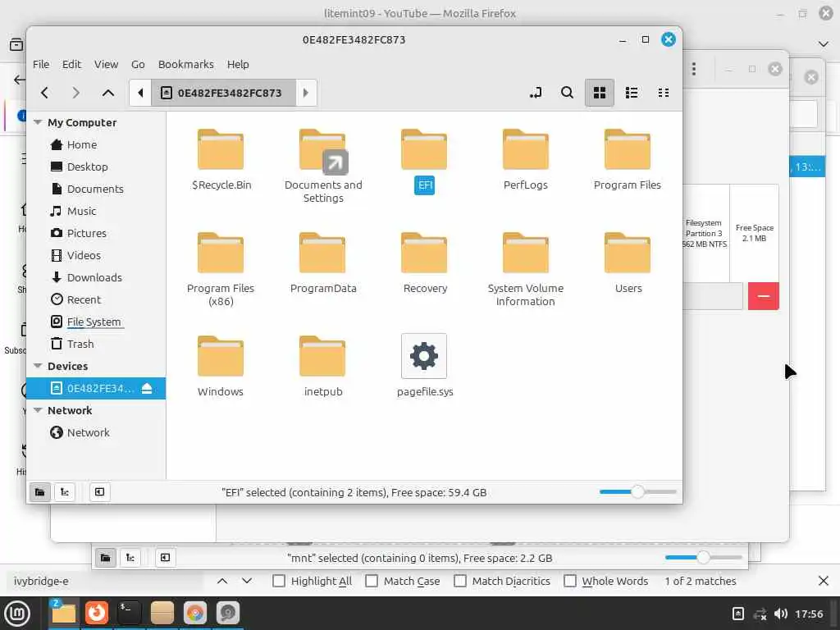Image resolution: width=840 pixels, height=630 pixels.
Task: Open the Disks window kebab menu
Action: coord(694,69)
